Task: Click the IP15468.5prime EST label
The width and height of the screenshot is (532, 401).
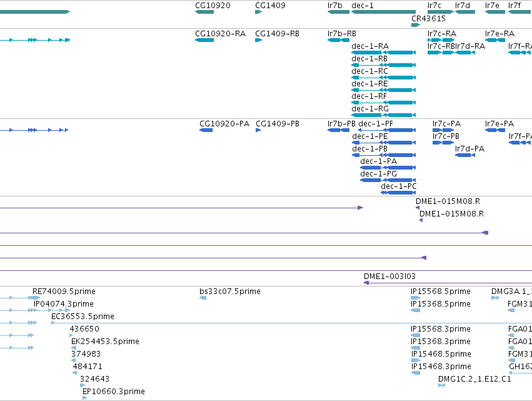Action: 441,354
